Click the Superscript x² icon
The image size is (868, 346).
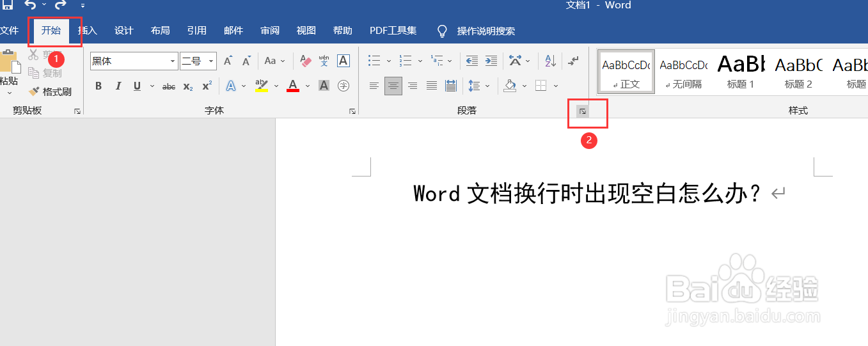point(207,86)
